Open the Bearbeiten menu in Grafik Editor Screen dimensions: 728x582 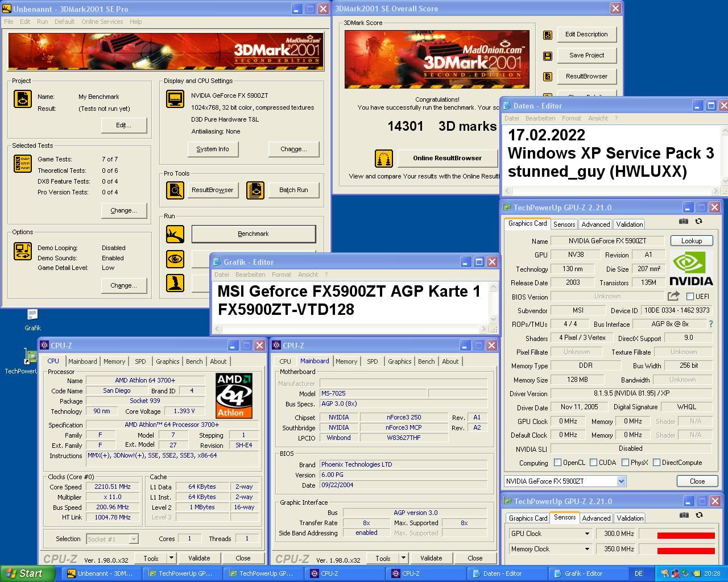[250, 275]
